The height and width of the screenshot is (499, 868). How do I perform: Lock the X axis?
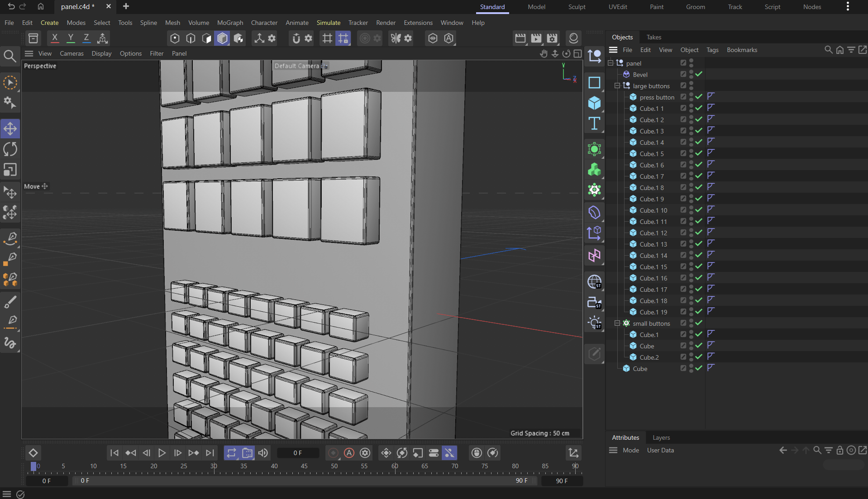55,38
